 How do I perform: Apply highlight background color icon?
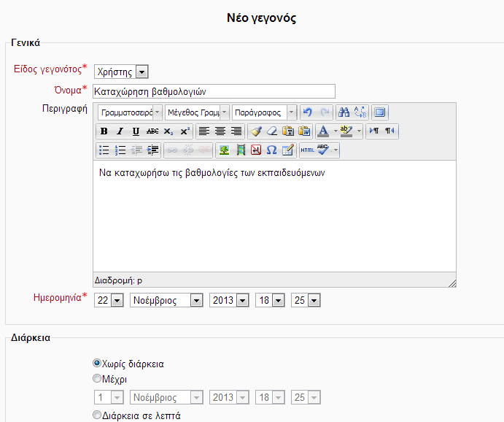pyautogui.click(x=346, y=131)
